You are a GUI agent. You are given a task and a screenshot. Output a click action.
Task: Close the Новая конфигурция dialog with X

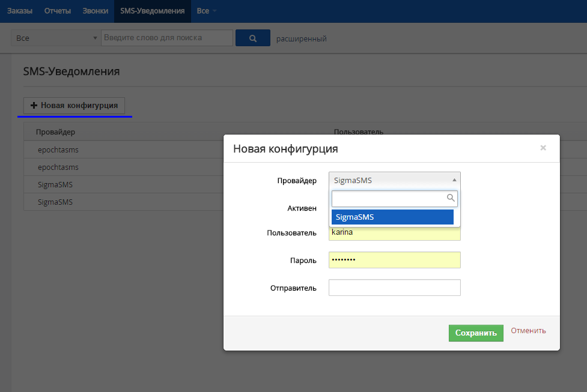pos(543,148)
